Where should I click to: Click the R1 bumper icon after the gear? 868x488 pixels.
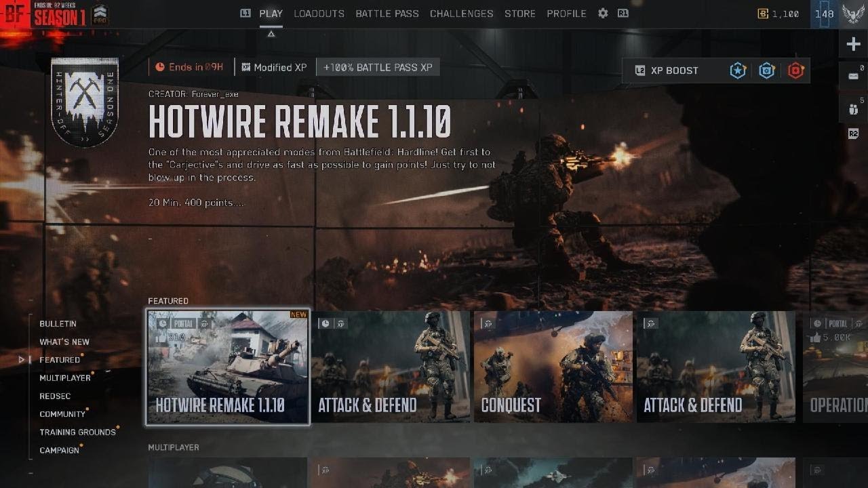(x=623, y=14)
